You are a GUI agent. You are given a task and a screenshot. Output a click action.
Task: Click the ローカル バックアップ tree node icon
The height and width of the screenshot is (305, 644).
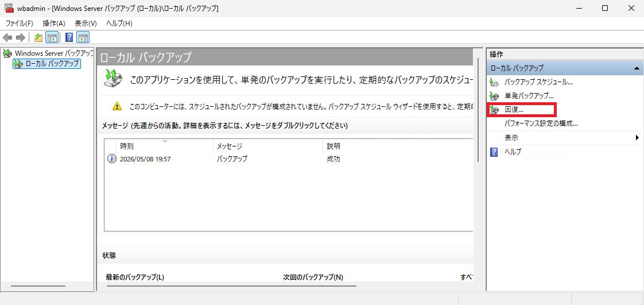pyautogui.click(x=18, y=63)
